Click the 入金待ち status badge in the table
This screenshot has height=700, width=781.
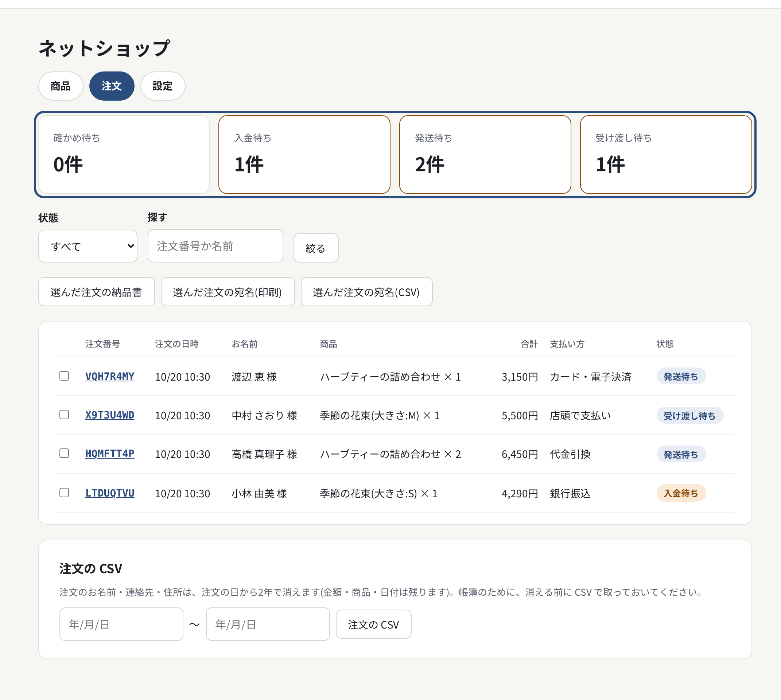(681, 493)
